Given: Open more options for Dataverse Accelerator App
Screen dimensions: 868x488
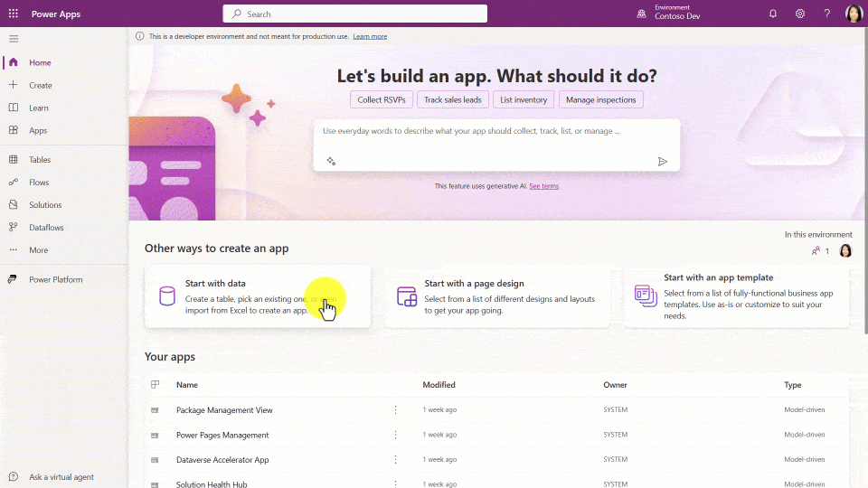Looking at the screenshot, I should tap(395, 459).
